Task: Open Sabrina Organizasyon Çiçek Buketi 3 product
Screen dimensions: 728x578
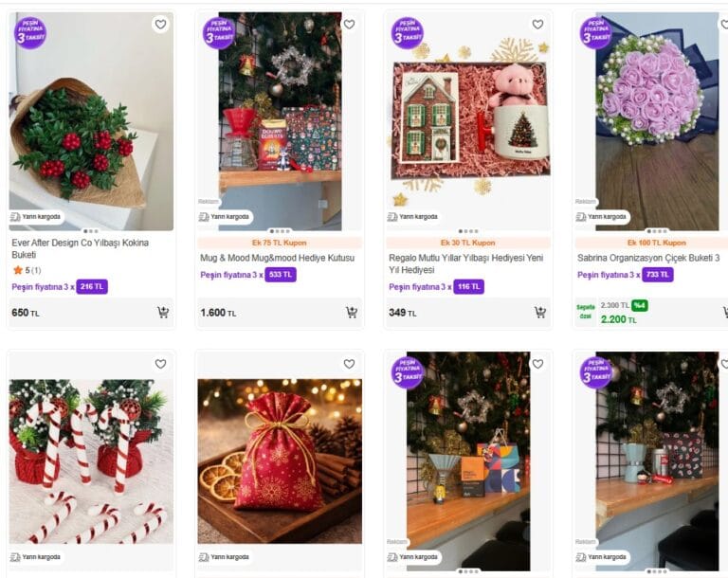Action: pos(648,258)
